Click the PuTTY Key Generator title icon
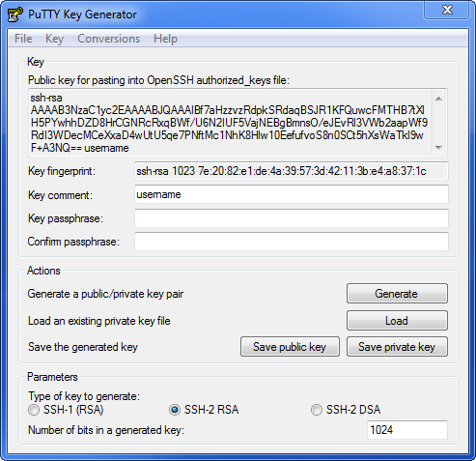476x461 pixels. tap(14, 14)
